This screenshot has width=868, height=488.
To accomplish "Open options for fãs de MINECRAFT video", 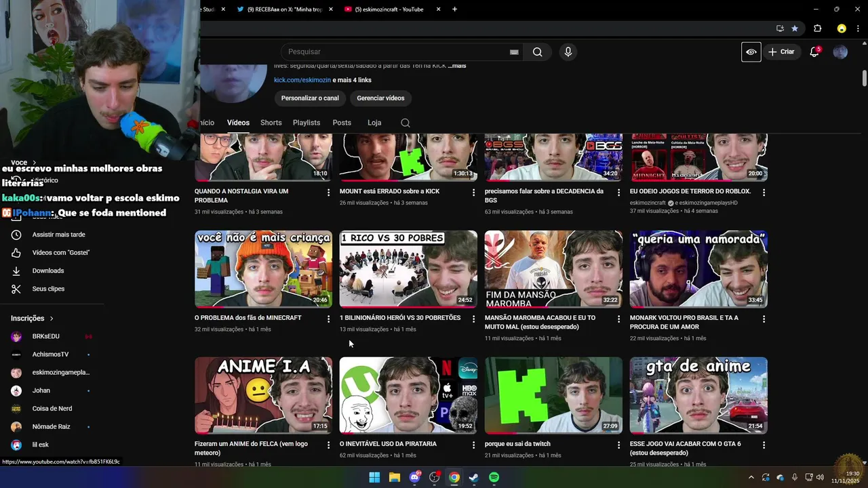I will [x=328, y=319].
